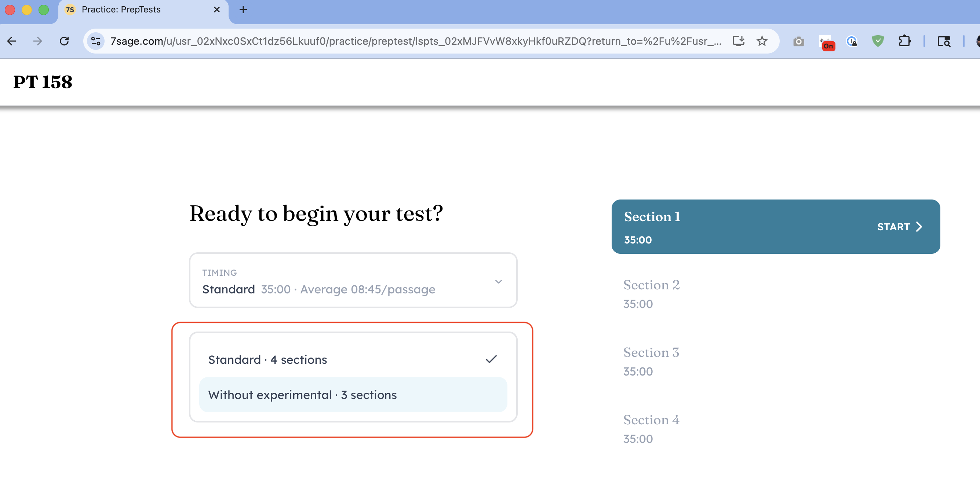Click the install app icon in address bar

[738, 41]
